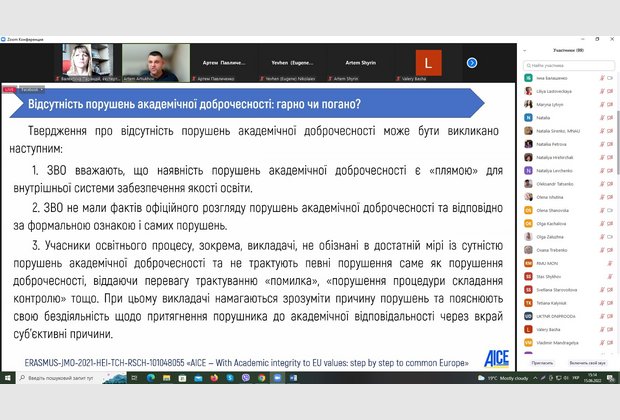Viewport: 620px width, 420px height.
Task: Click the Mostly cloudy weather widget
Action: 503,378
